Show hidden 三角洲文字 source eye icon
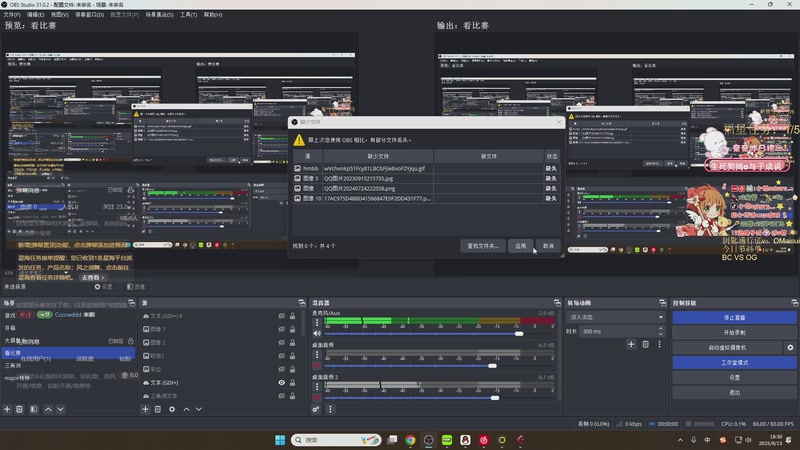The image size is (800, 450). point(282,396)
